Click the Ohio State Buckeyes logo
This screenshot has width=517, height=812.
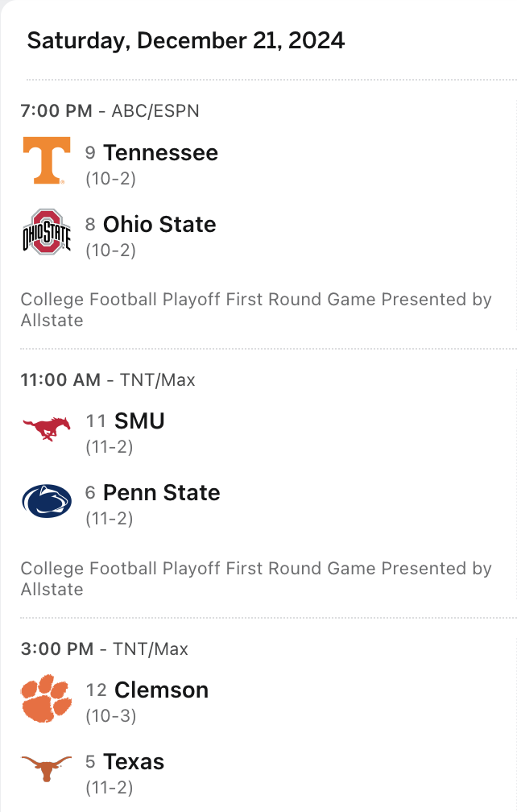click(x=46, y=232)
